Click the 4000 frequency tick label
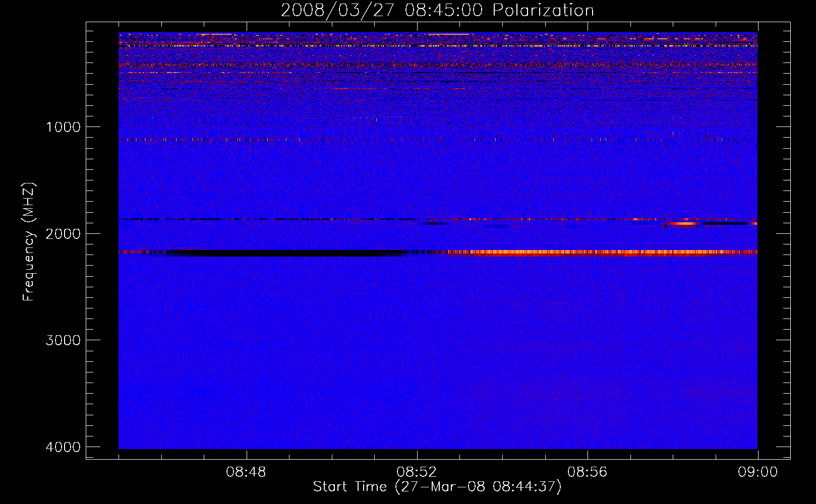This screenshot has height=504, width=816. coord(63,447)
